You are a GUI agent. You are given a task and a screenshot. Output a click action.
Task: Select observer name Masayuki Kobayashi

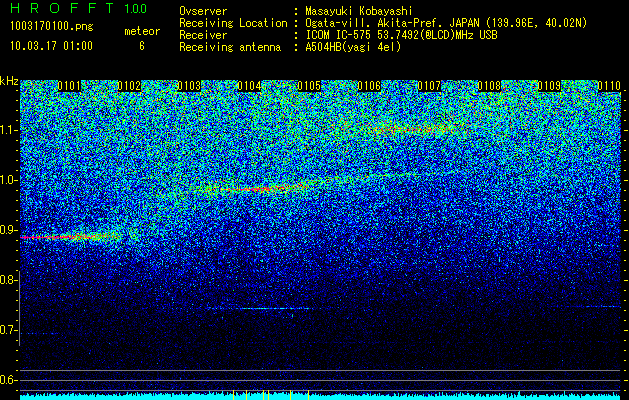pos(359,11)
